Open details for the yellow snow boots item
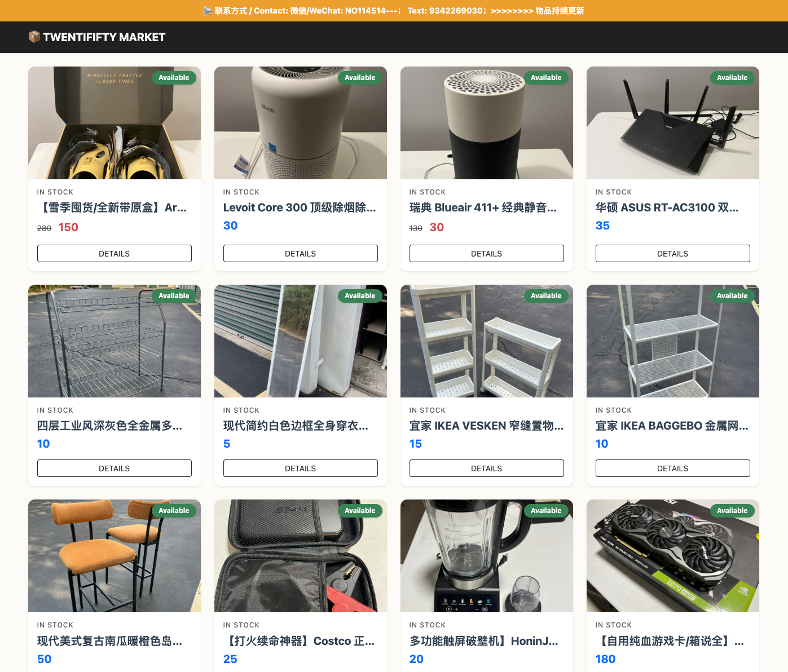Screen dimensions: 788x672 pos(115,254)
